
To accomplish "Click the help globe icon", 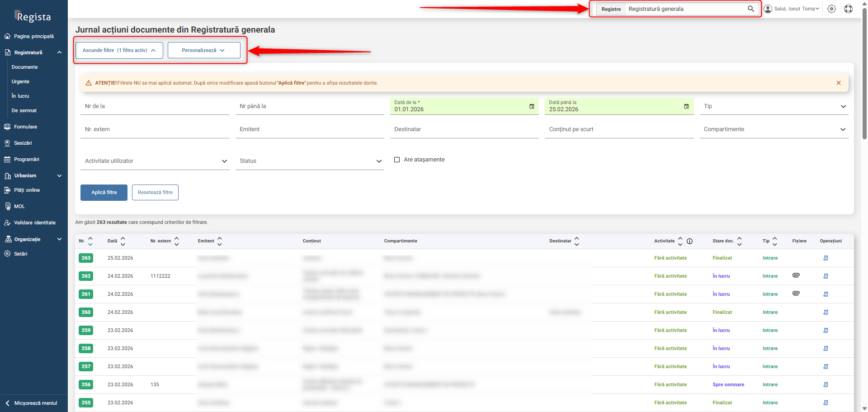I will pyautogui.click(x=848, y=9).
